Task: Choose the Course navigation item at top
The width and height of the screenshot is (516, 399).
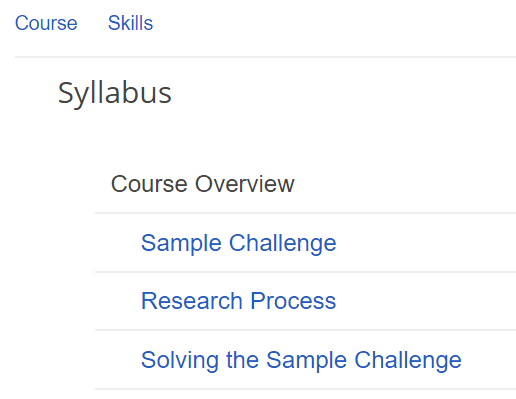Action: tap(46, 23)
